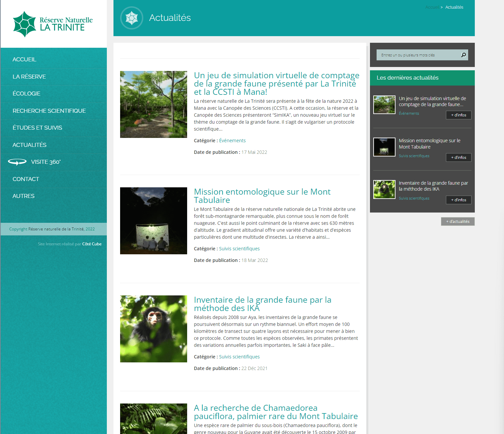Click the date 22 Déc 2021
This screenshot has width=504, height=434.
click(254, 368)
